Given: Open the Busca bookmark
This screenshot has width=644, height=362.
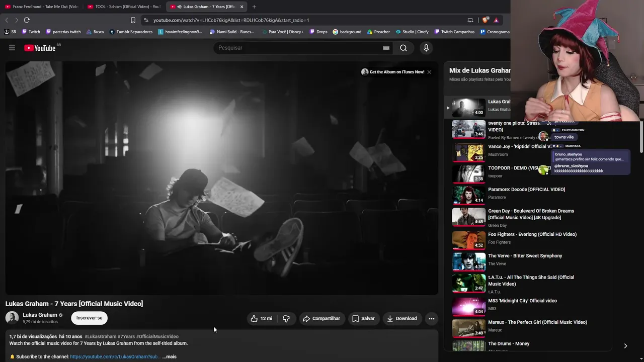Looking at the screenshot, I should [x=95, y=32].
